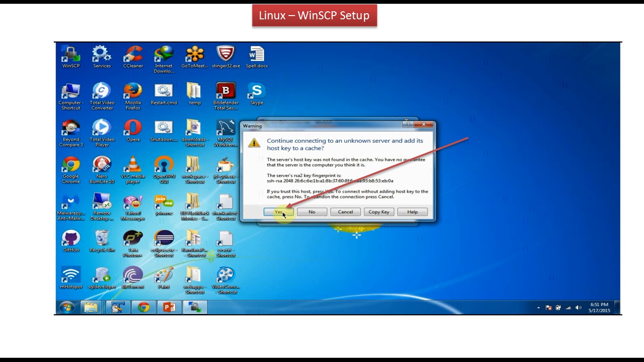Viewport: 644px width, 362px height.
Task: Click the No button in Warning dialog
Action: [x=312, y=212]
